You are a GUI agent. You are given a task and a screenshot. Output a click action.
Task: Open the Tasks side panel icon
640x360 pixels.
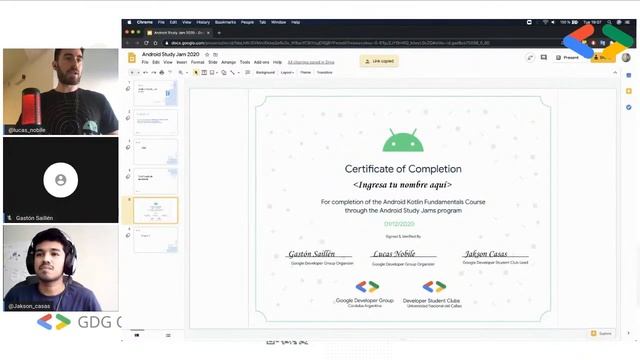coord(629,107)
